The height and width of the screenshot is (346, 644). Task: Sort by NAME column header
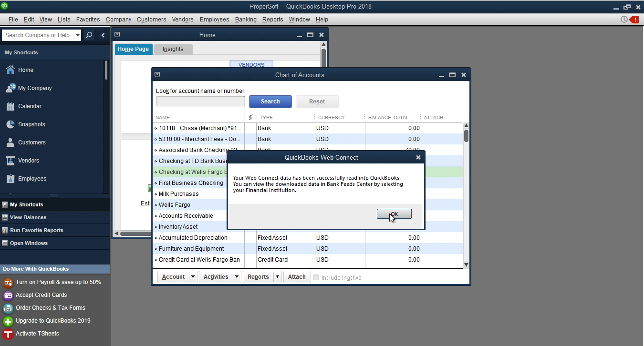tap(163, 117)
